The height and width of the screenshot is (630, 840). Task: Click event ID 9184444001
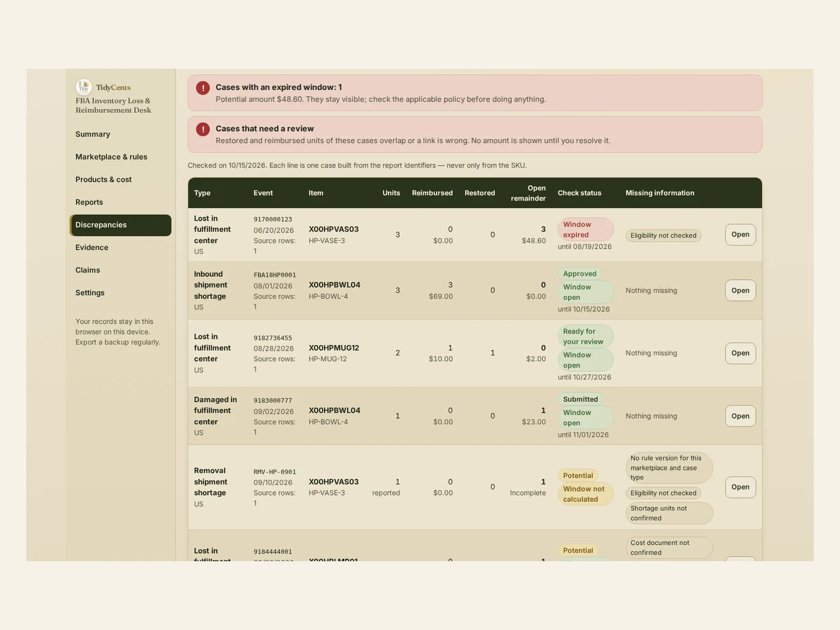(273, 552)
